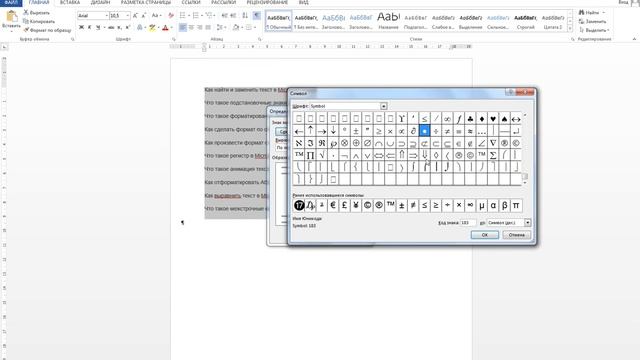Switch to РАЗМЕТКА СТРАНИЦЫ ribbon tab

(x=146, y=2)
